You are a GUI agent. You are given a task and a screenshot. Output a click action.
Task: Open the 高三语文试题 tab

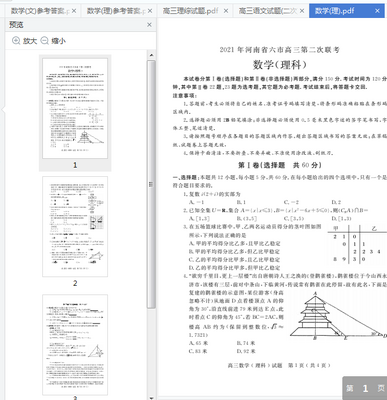tap(267, 11)
